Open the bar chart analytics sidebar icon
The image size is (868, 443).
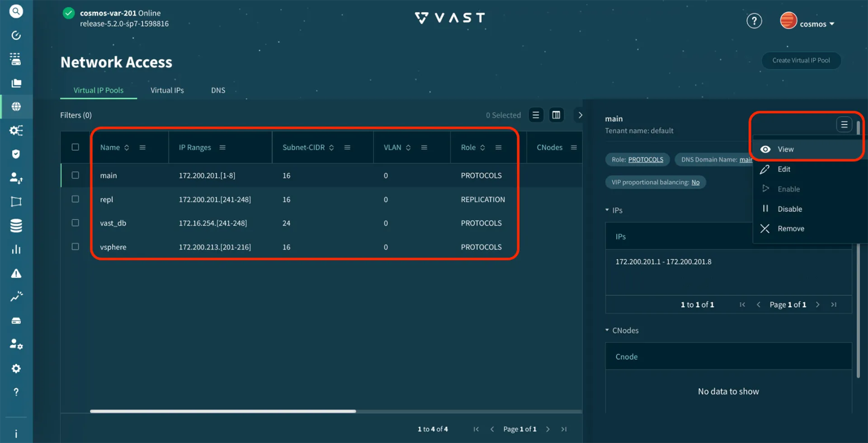[16, 250]
